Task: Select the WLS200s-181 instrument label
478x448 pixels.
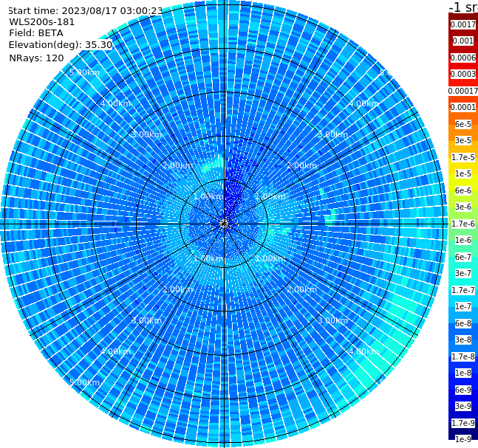Action: 41,22
